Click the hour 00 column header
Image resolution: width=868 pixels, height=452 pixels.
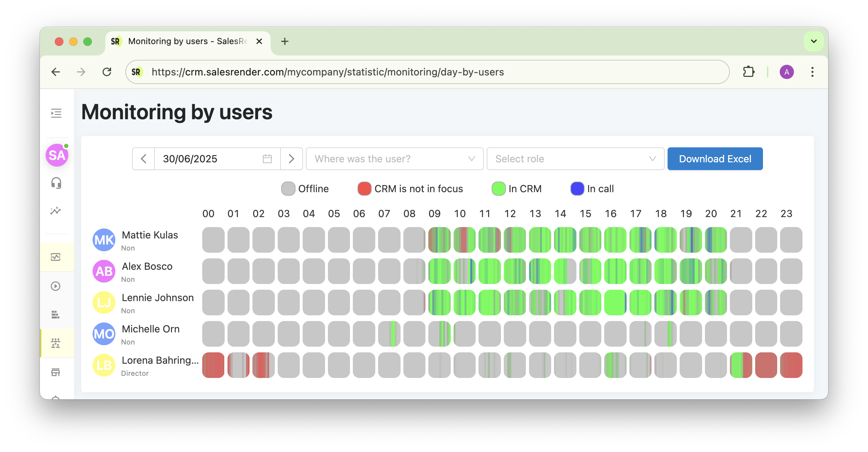208,214
